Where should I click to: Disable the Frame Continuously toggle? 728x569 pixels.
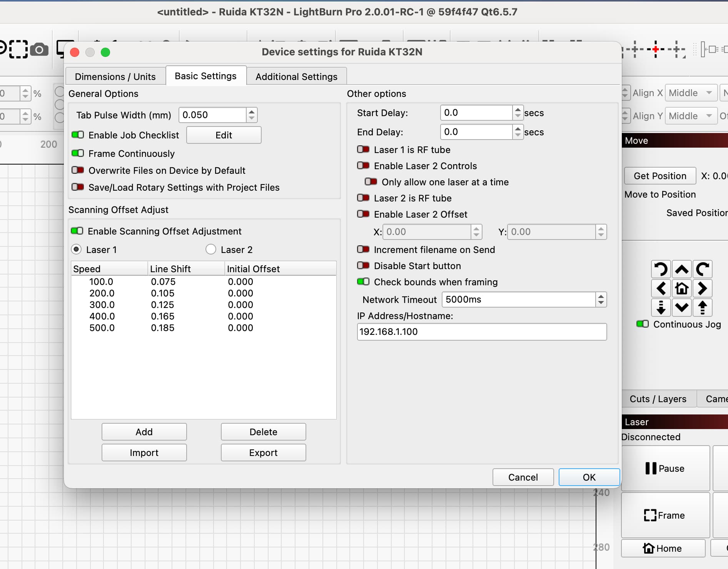click(78, 153)
